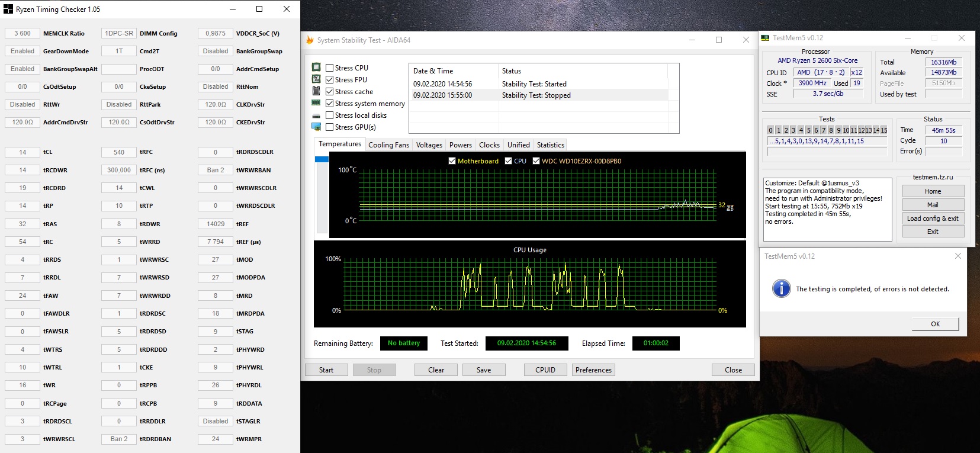Click the tWRWRBAN value Ban 2
Viewport: 980px width, 453px height.
216,170
